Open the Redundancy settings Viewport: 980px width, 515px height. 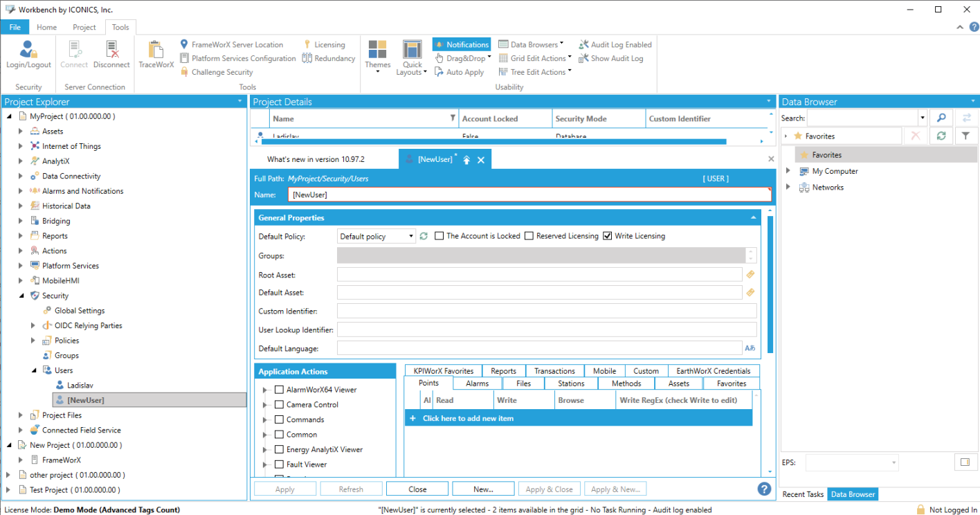coord(329,58)
